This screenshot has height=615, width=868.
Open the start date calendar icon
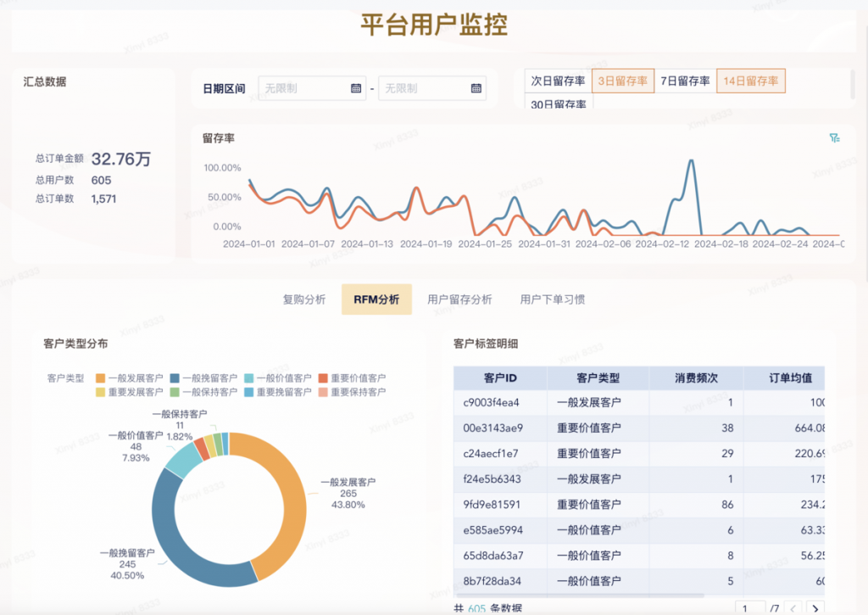point(356,88)
